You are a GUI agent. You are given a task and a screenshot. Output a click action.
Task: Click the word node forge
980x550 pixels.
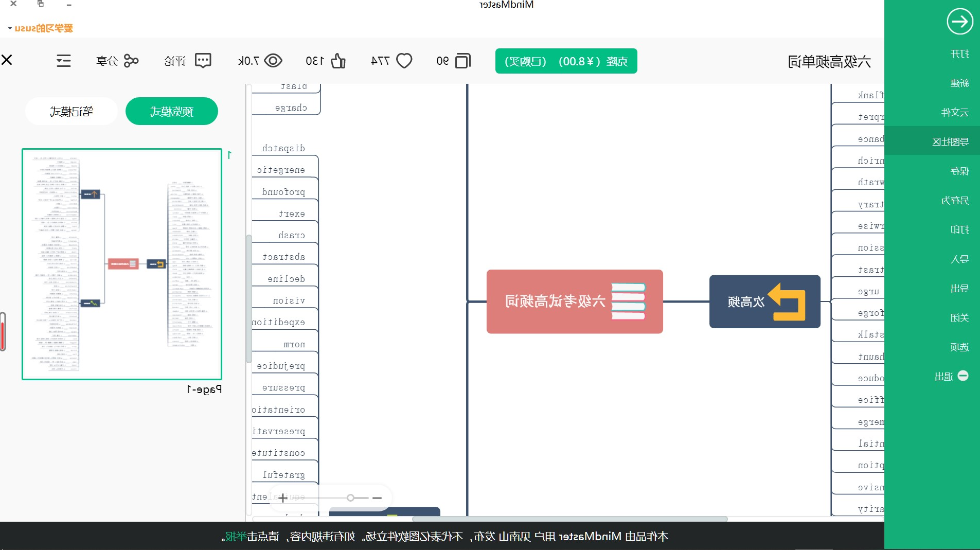click(870, 313)
